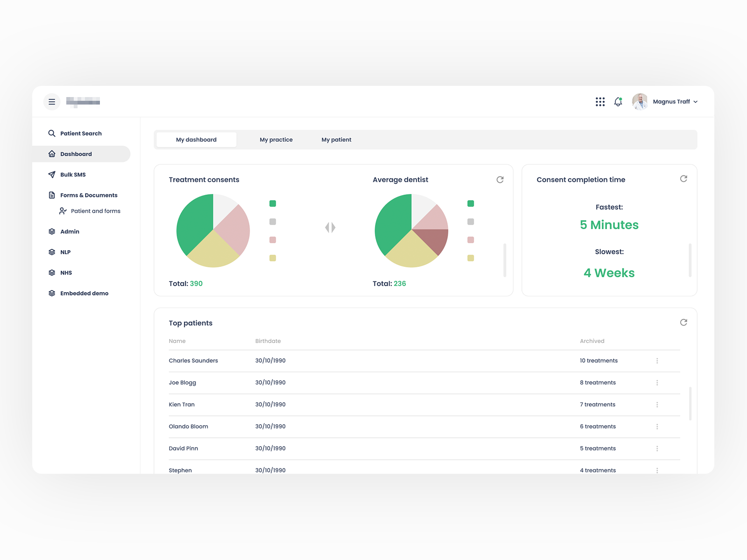Open the NLP section
The image size is (747, 560).
coord(65,252)
